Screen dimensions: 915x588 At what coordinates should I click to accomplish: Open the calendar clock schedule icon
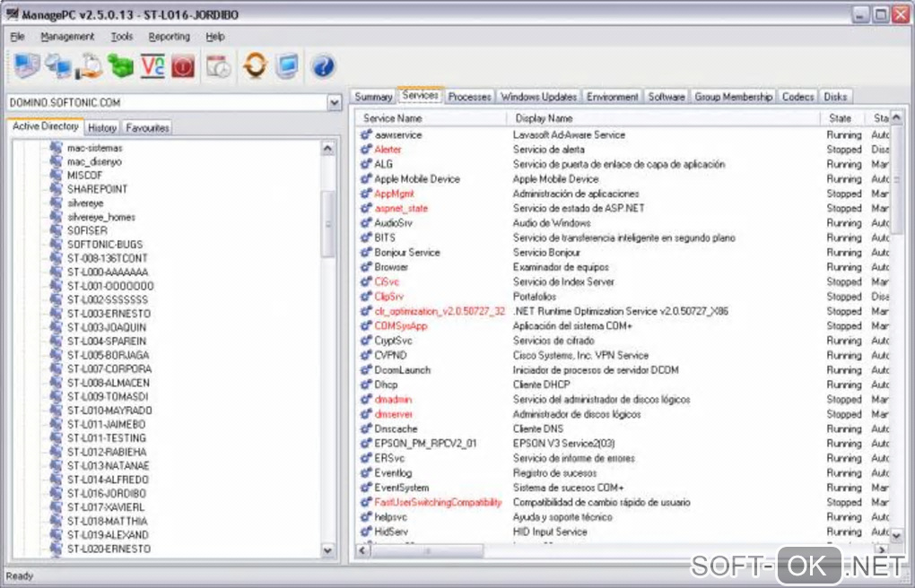(219, 66)
